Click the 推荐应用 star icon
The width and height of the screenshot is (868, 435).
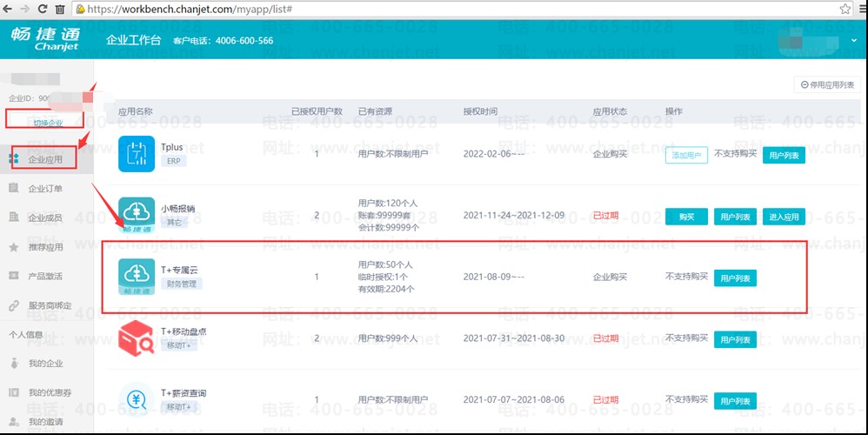14,247
